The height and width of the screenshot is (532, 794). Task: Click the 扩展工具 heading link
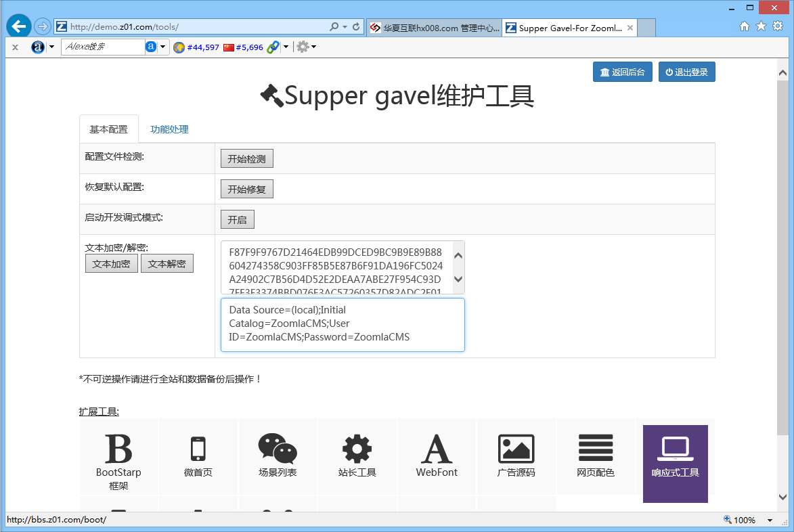(100, 412)
